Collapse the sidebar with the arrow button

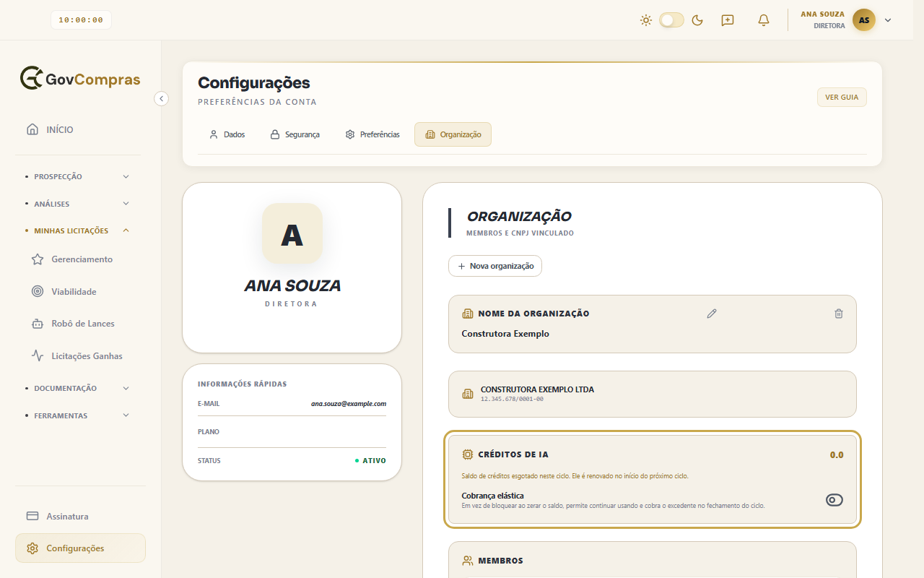point(162,98)
